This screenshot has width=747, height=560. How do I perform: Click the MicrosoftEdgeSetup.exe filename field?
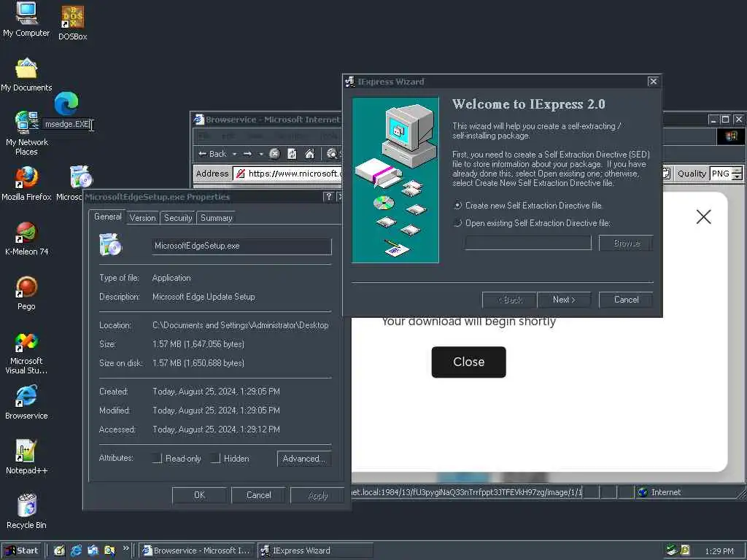click(x=241, y=246)
